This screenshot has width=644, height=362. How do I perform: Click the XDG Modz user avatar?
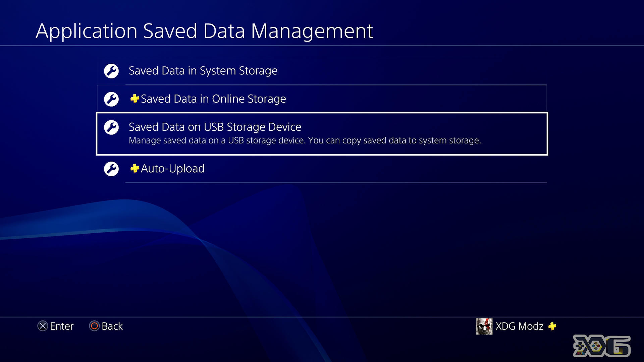point(484,326)
